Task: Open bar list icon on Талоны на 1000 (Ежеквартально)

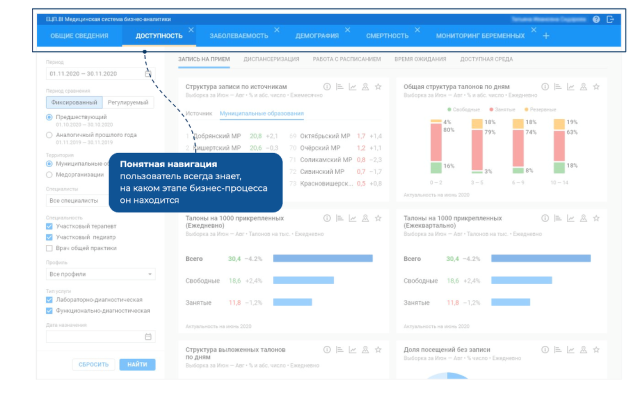Action: coord(558,218)
